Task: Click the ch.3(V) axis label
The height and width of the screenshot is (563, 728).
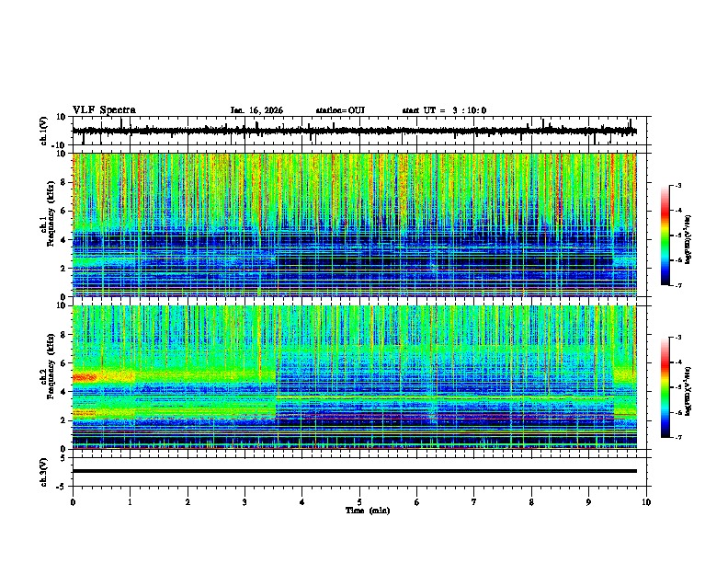Action: click(44, 472)
